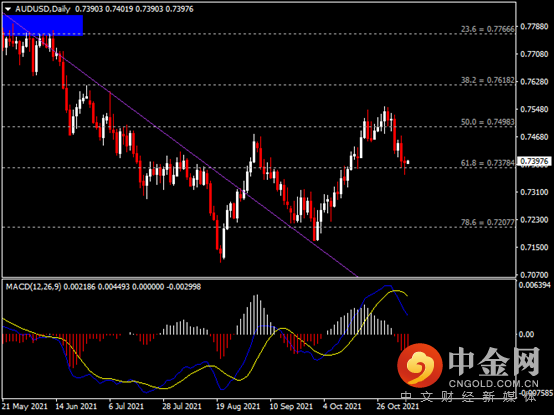The width and height of the screenshot is (554, 415).
Task: Click the 4 Oct 2021 date marker
Action: pos(342,407)
